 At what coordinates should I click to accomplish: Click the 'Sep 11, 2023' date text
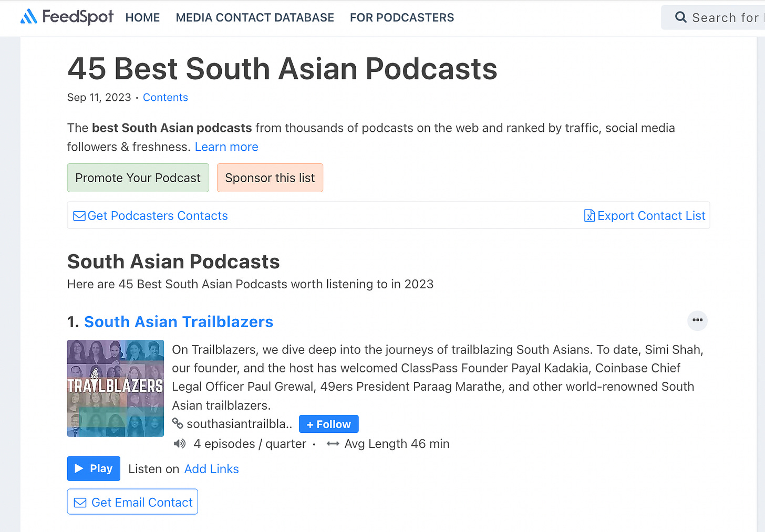[x=99, y=98]
